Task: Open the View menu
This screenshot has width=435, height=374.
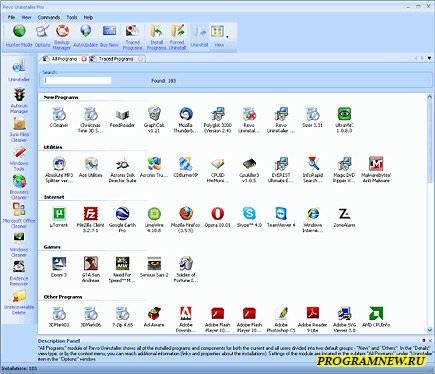Action: click(26, 17)
